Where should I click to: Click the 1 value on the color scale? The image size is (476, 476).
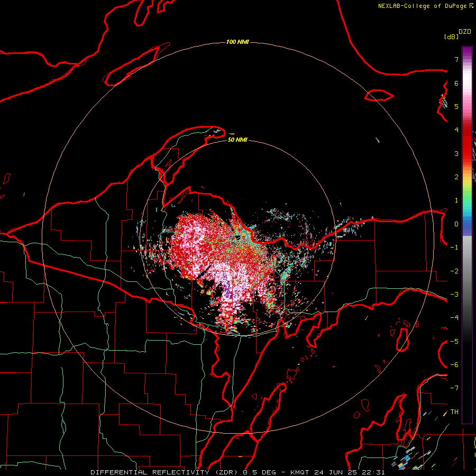[x=456, y=200]
